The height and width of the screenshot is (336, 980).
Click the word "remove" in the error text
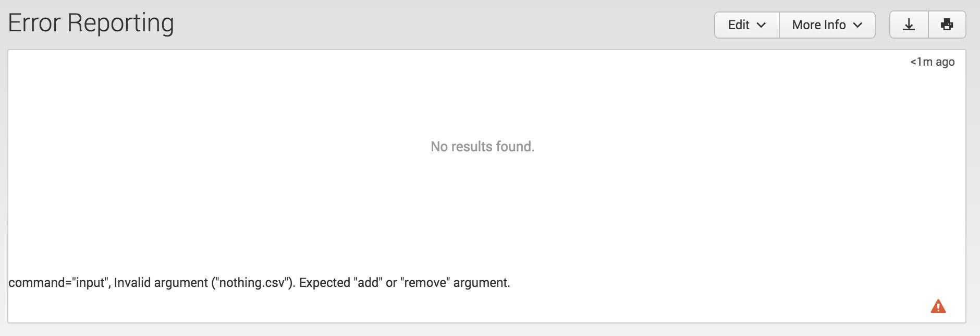point(425,283)
